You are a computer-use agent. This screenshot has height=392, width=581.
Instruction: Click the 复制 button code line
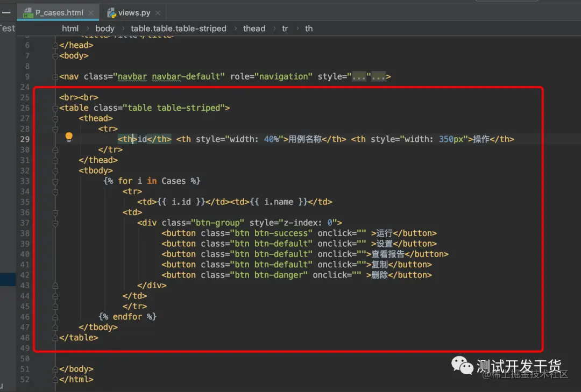296,265
